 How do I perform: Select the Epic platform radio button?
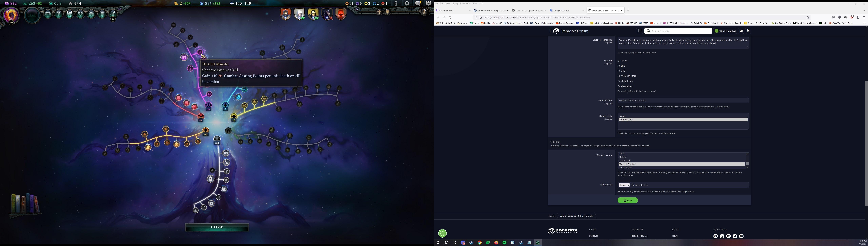619,66
